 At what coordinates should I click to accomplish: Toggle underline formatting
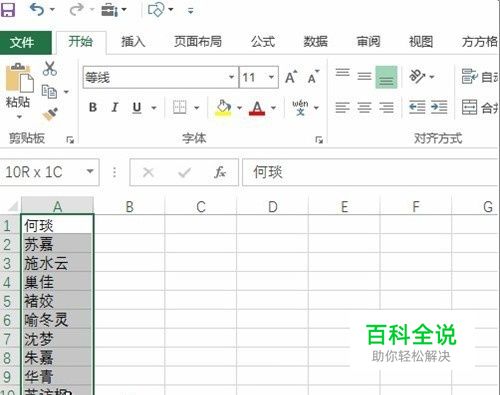tap(137, 107)
